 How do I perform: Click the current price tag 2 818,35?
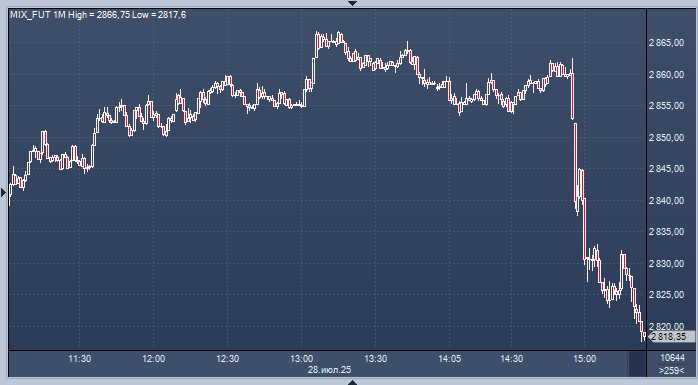click(672, 337)
